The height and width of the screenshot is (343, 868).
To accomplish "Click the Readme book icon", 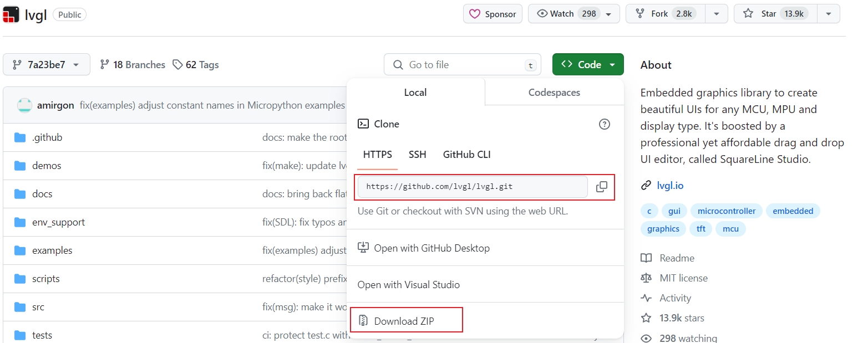I will (x=647, y=258).
